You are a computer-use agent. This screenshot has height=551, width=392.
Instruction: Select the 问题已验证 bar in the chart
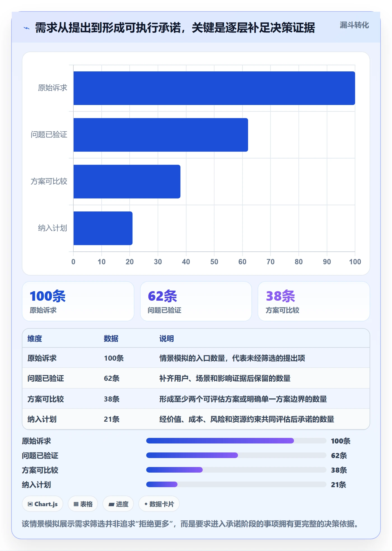(x=161, y=135)
